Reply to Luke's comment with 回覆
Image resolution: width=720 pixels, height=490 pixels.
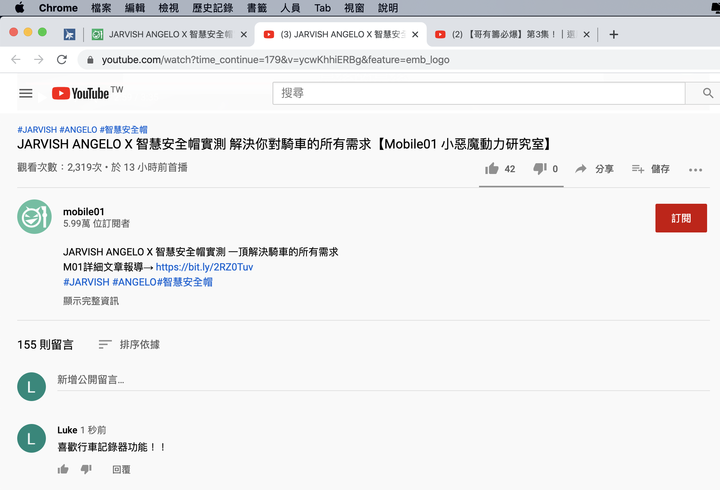coord(121,469)
